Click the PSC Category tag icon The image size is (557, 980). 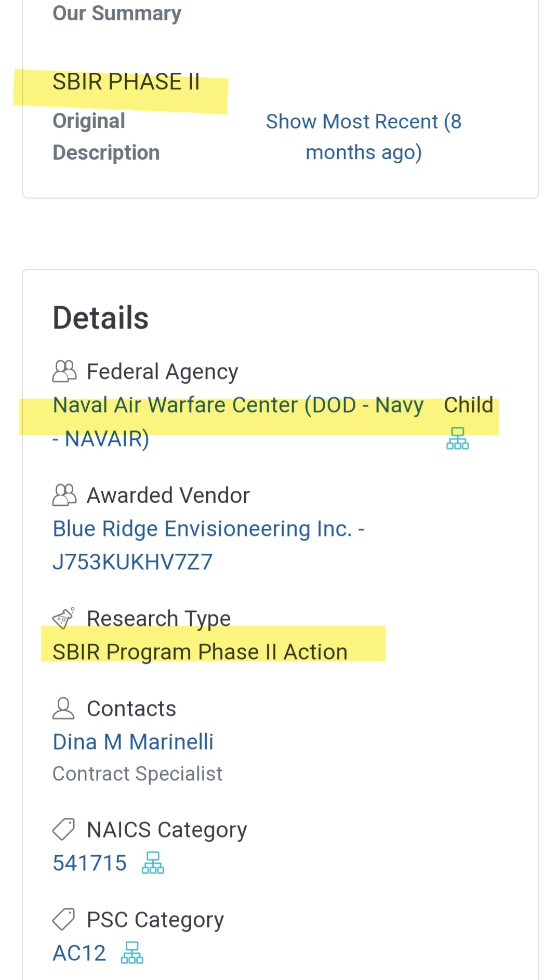63,919
